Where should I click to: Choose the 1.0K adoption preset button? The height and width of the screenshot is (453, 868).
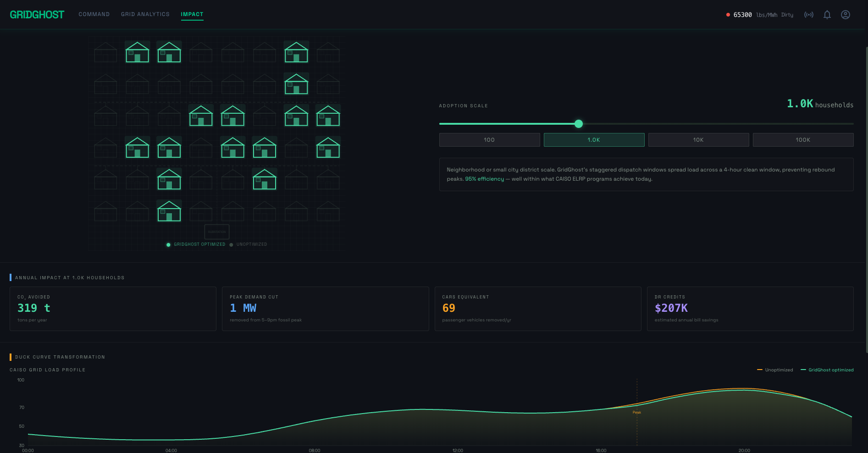(594, 140)
